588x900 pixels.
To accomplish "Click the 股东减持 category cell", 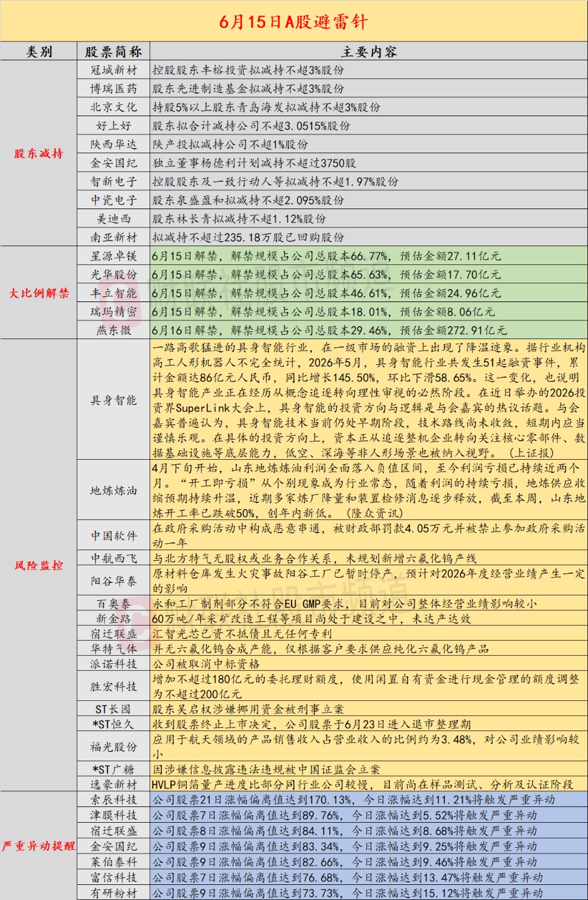I will [x=39, y=153].
